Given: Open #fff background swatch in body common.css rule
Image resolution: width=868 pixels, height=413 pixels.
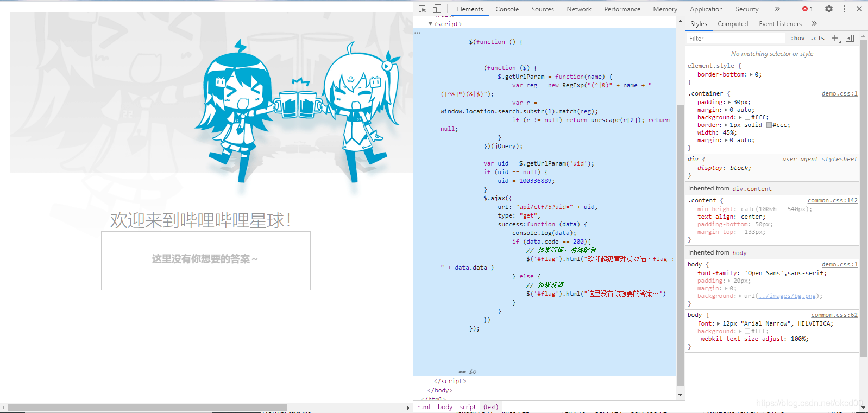Looking at the screenshot, I should click(x=747, y=331).
